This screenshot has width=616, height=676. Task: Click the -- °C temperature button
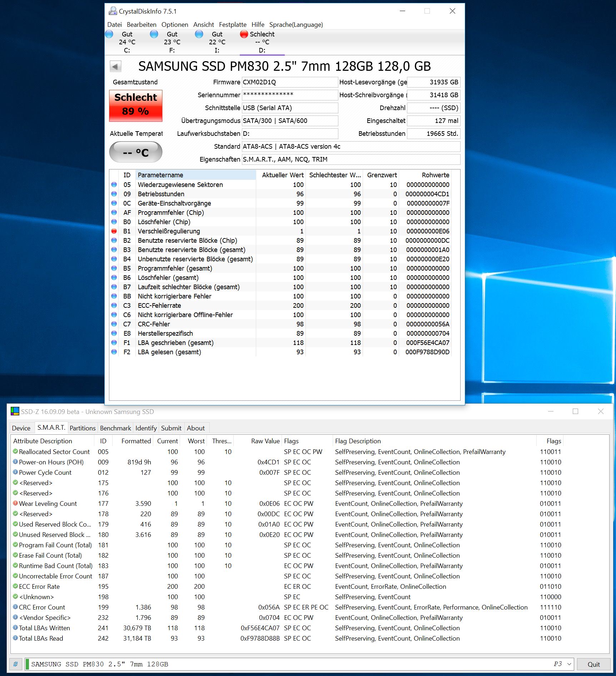click(x=136, y=152)
